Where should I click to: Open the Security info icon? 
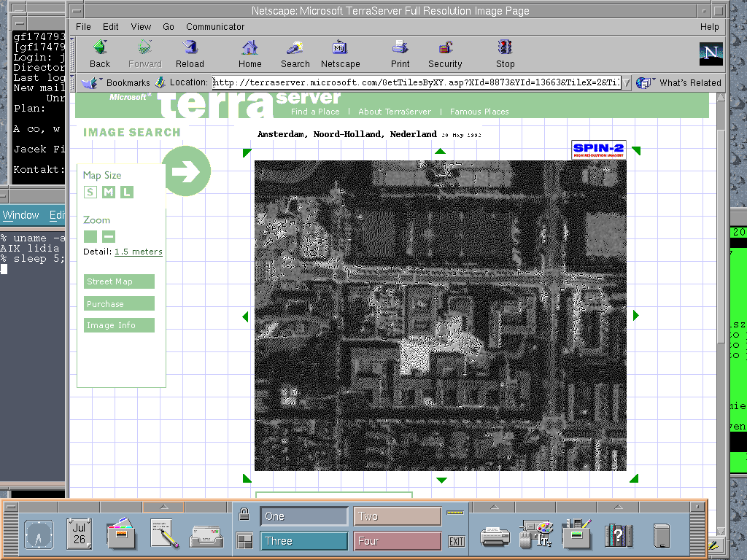coord(445,54)
